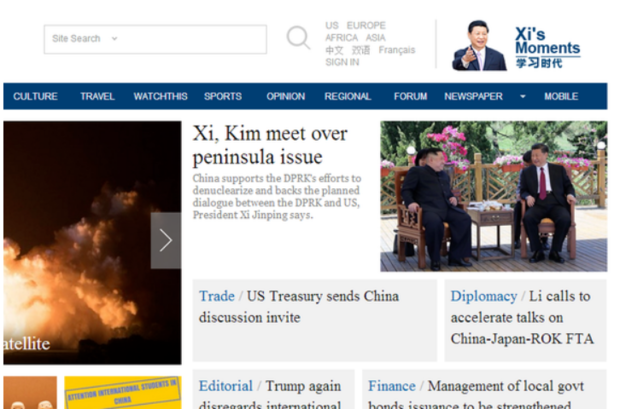
Task: Select the MOBILE navigation item
Action: coord(561,97)
